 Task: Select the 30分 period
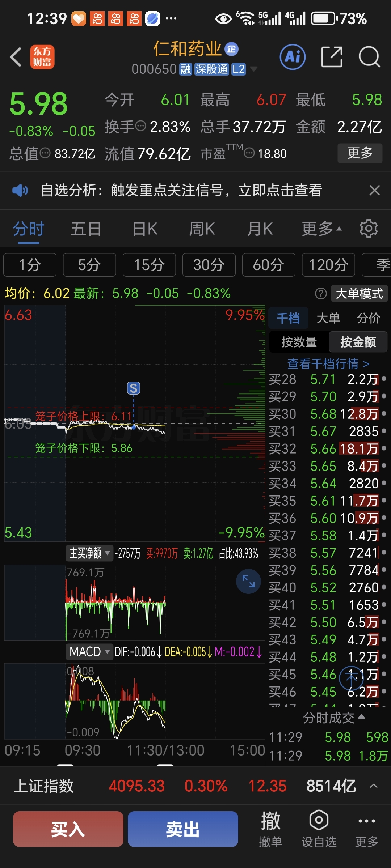[209, 265]
